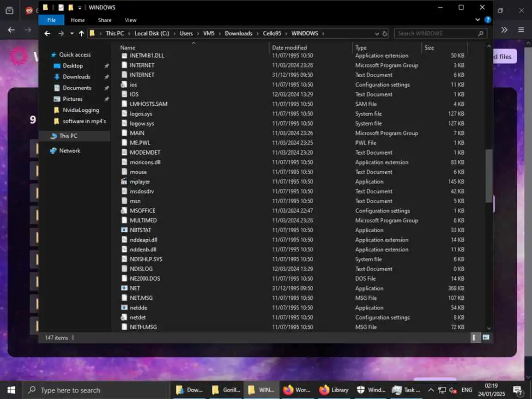Open Task Manager from the taskbar
This screenshot has width=532, height=399.
coord(405,390)
